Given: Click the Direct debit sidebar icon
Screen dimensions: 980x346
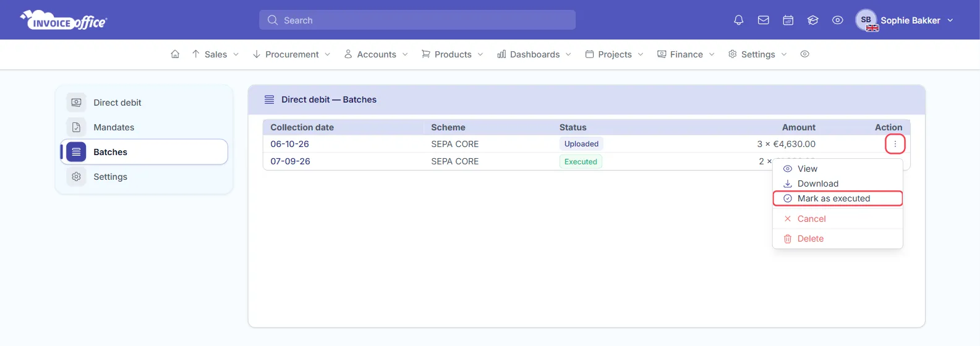Looking at the screenshot, I should pyautogui.click(x=76, y=103).
